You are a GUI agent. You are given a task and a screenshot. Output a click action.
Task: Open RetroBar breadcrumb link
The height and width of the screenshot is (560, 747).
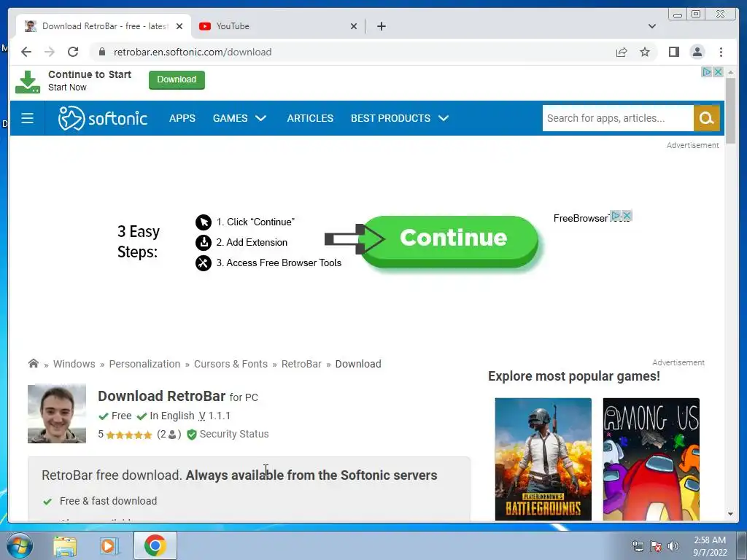[x=301, y=364]
